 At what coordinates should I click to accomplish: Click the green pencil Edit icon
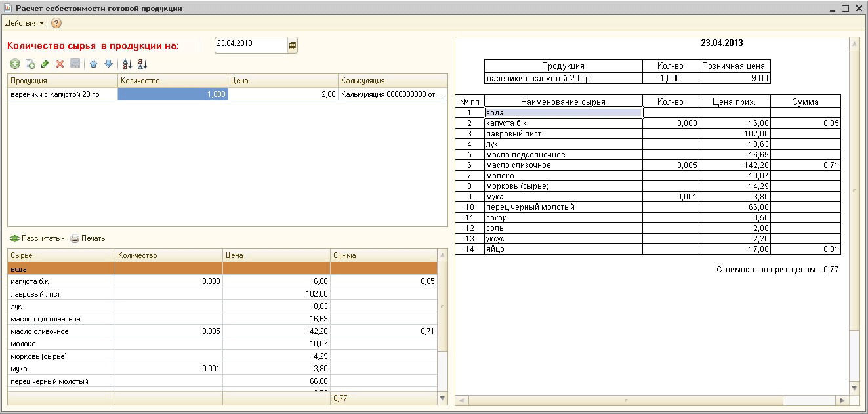tap(45, 64)
